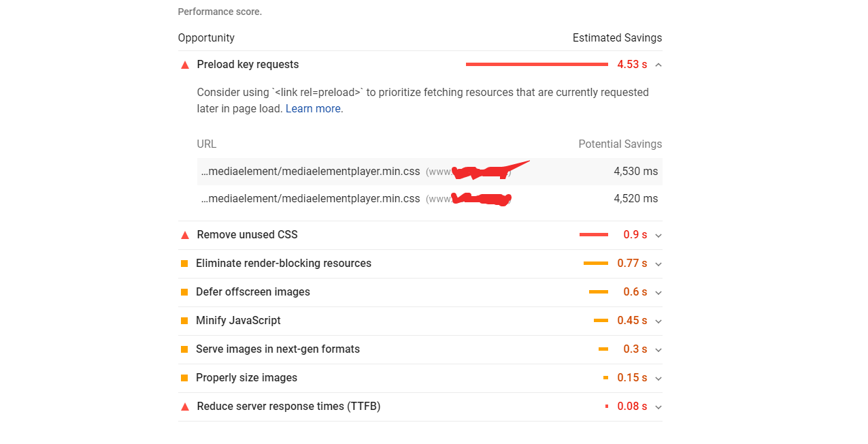Screen dimensions: 868x444
Task: Click orange square icon beside Serve images in next-gen formats
Action: (x=184, y=349)
